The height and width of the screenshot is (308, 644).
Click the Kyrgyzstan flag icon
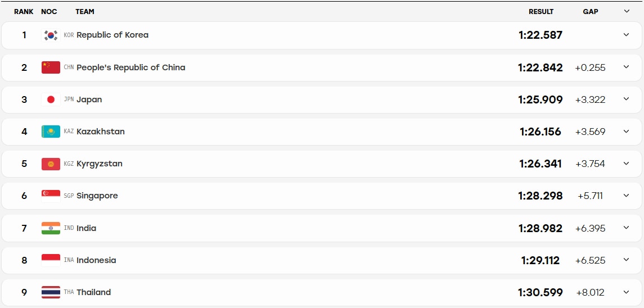click(x=51, y=164)
